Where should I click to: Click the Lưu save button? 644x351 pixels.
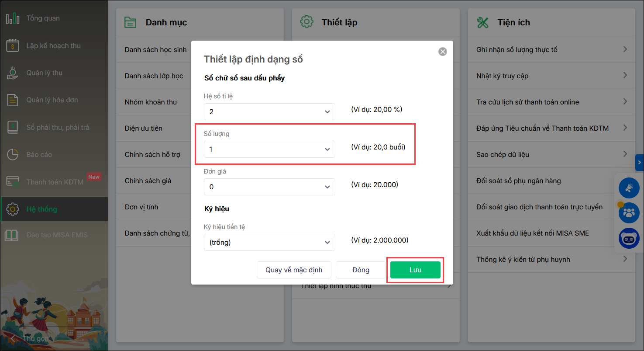click(415, 270)
